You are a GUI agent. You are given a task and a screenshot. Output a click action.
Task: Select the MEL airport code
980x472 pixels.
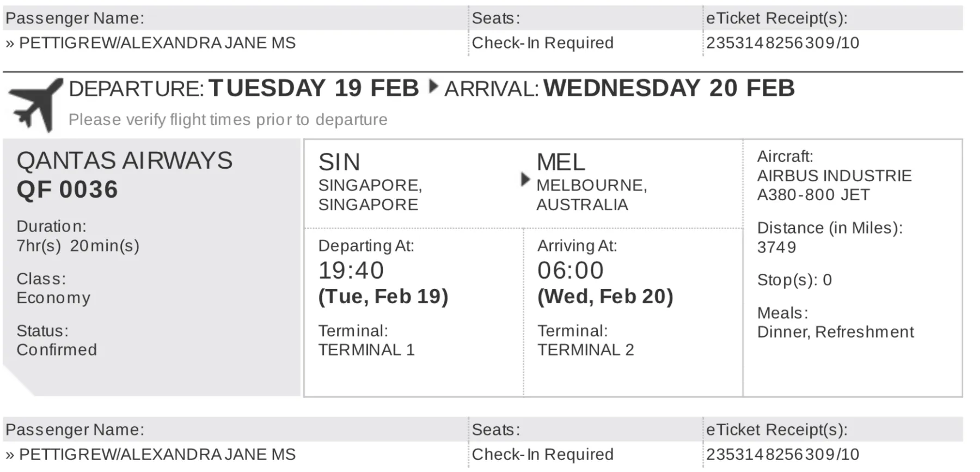[x=561, y=162]
